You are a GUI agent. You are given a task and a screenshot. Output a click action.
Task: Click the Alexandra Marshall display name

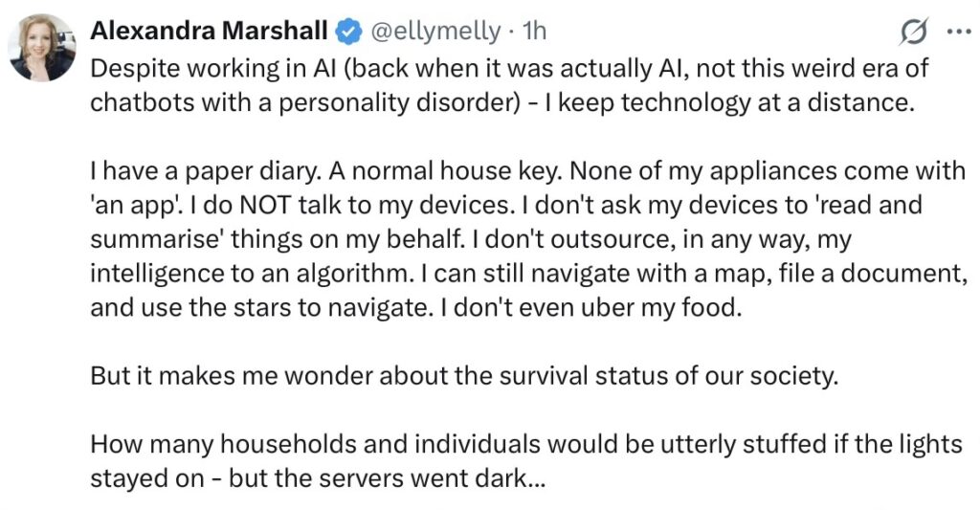pos(211,32)
